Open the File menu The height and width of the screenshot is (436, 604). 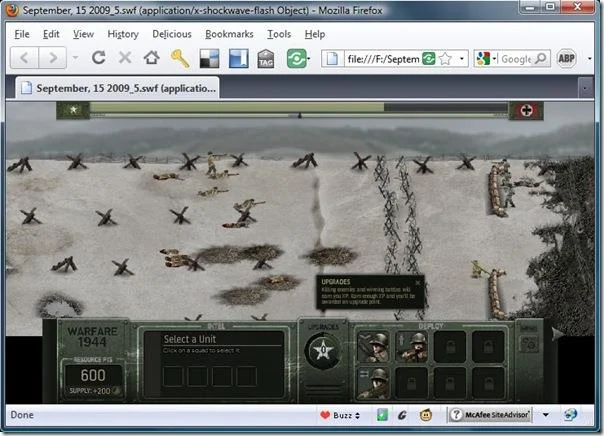(x=22, y=34)
